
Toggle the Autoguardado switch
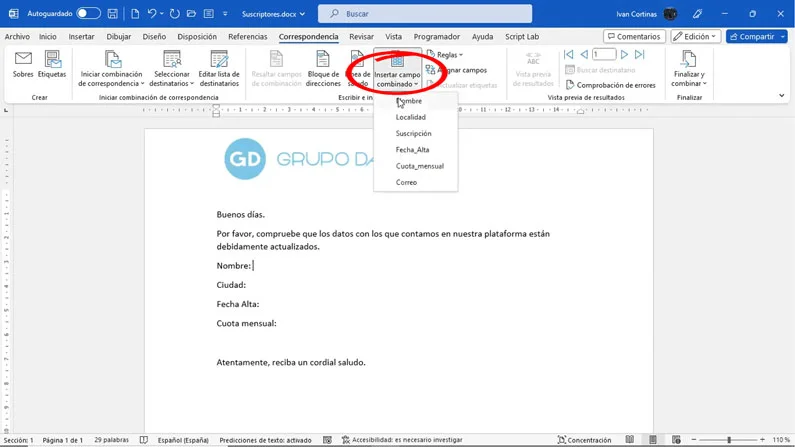tap(89, 14)
